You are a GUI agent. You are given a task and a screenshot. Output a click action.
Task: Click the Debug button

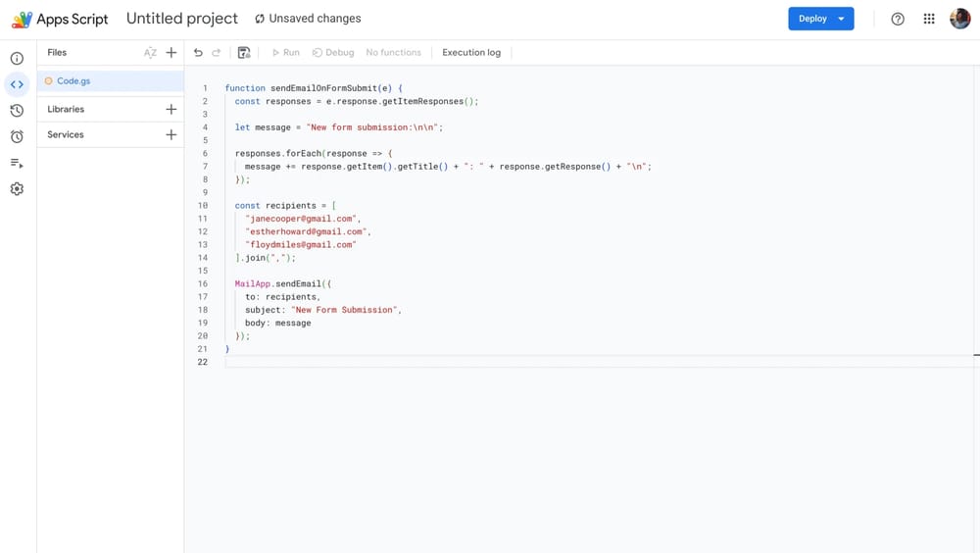[333, 53]
